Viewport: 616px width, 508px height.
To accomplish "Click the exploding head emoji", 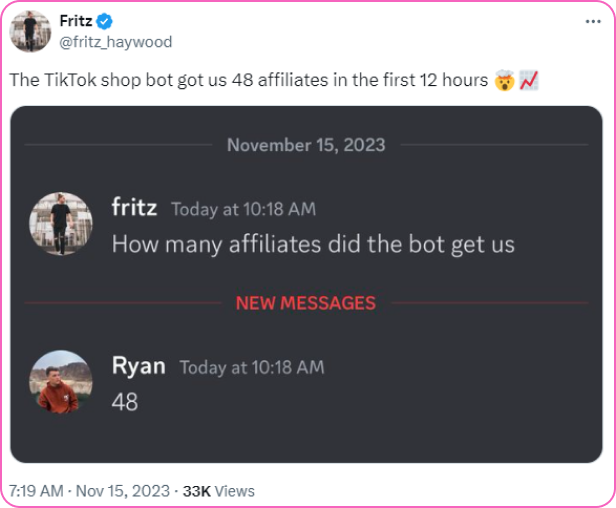I will [503, 79].
